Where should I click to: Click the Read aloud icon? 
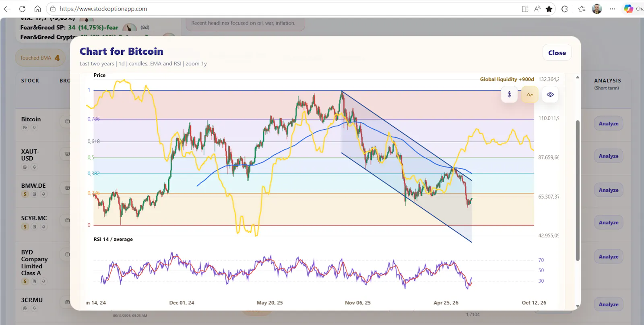[537, 9]
